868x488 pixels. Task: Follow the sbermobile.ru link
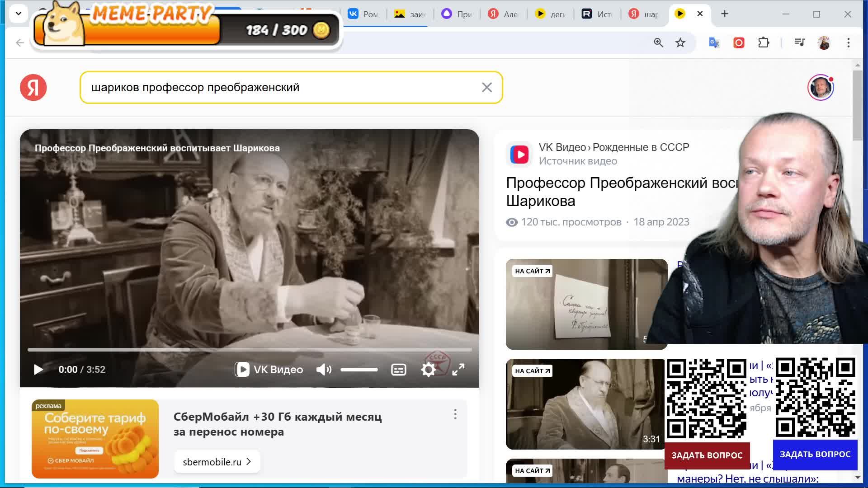coord(217,461)
